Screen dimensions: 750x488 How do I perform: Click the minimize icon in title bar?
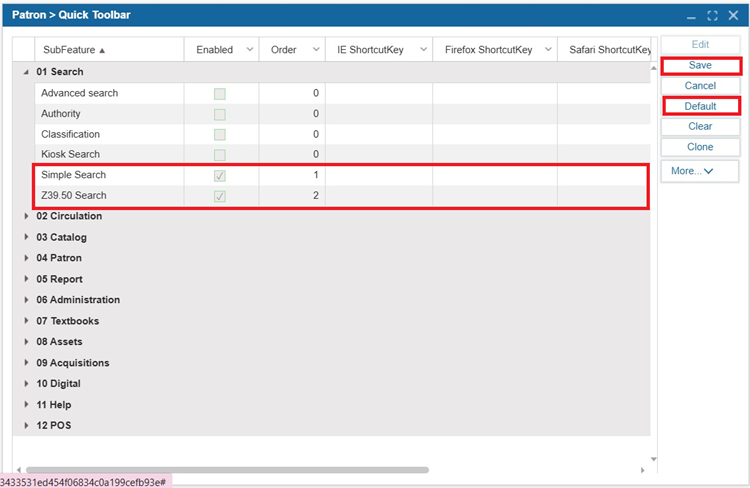(x=692, y=16)
